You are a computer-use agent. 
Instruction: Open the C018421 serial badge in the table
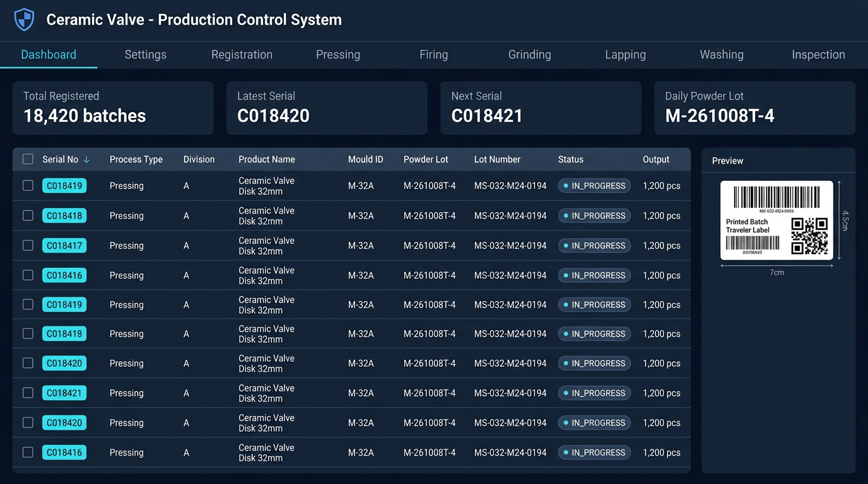click(x=64, y=393)
